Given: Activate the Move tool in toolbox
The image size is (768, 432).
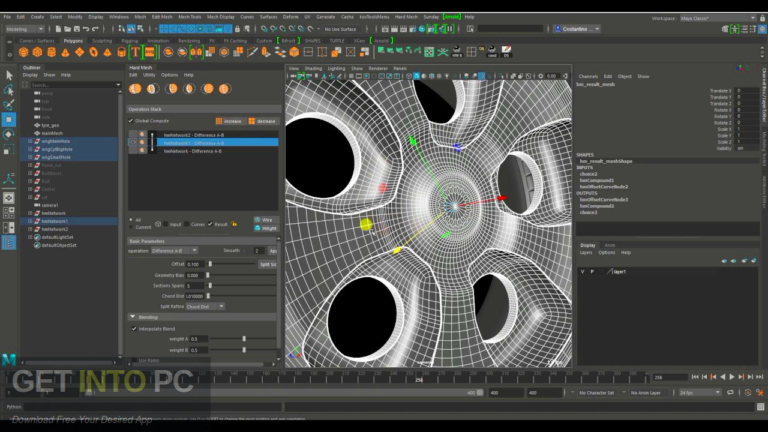Looking at the screenshot, I should pos(9,120).
